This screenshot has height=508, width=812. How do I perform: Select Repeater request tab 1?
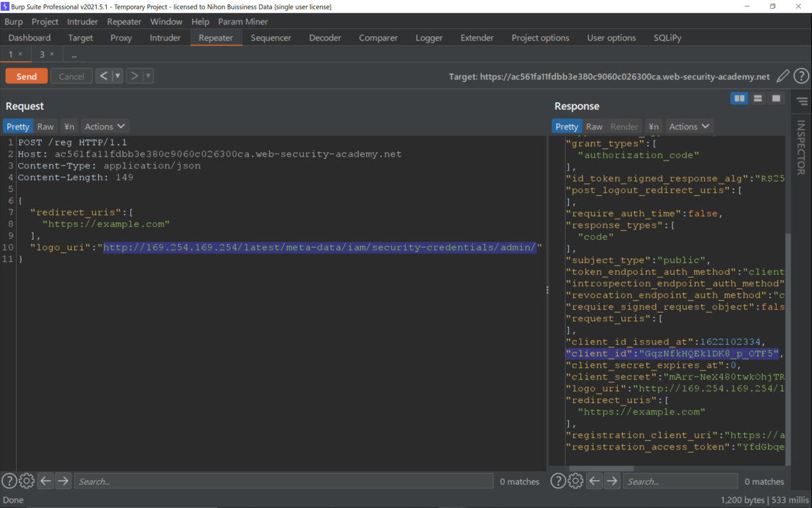tap(10, 54)
